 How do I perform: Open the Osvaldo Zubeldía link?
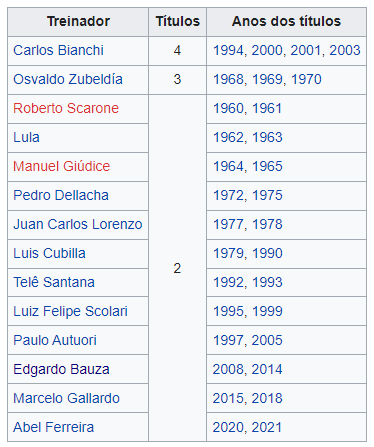click(68, 79)
